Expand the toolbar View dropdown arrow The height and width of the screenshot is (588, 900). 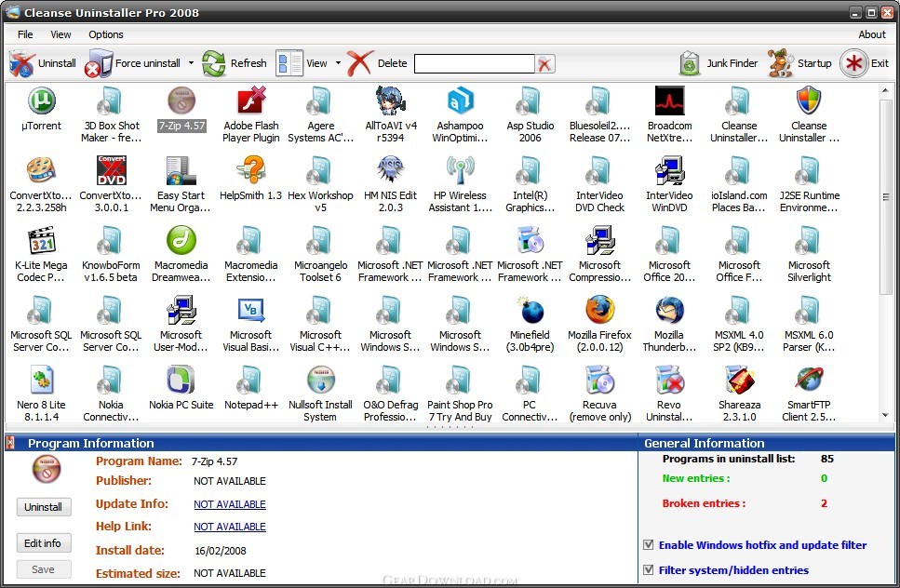coord(338,63)
